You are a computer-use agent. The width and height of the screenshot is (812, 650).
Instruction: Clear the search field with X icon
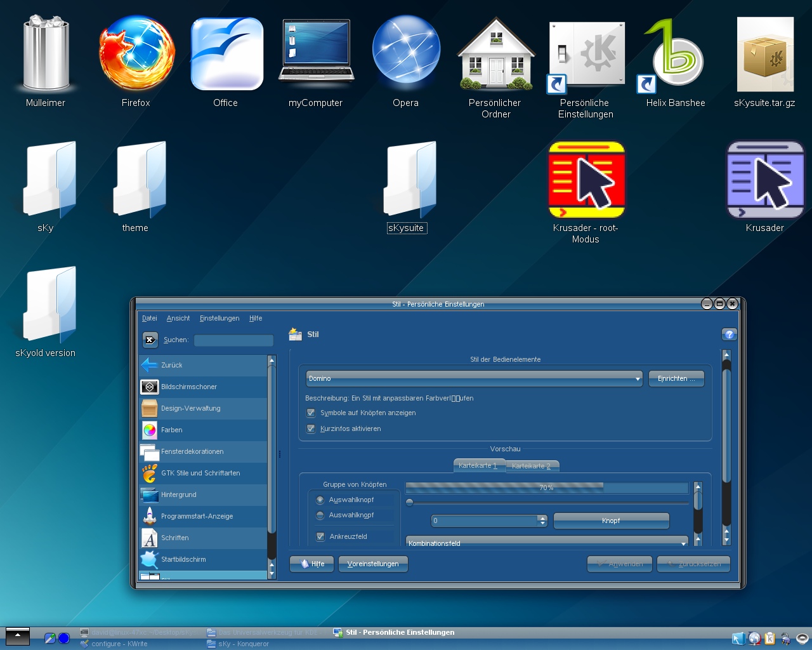tap(150, 340)
